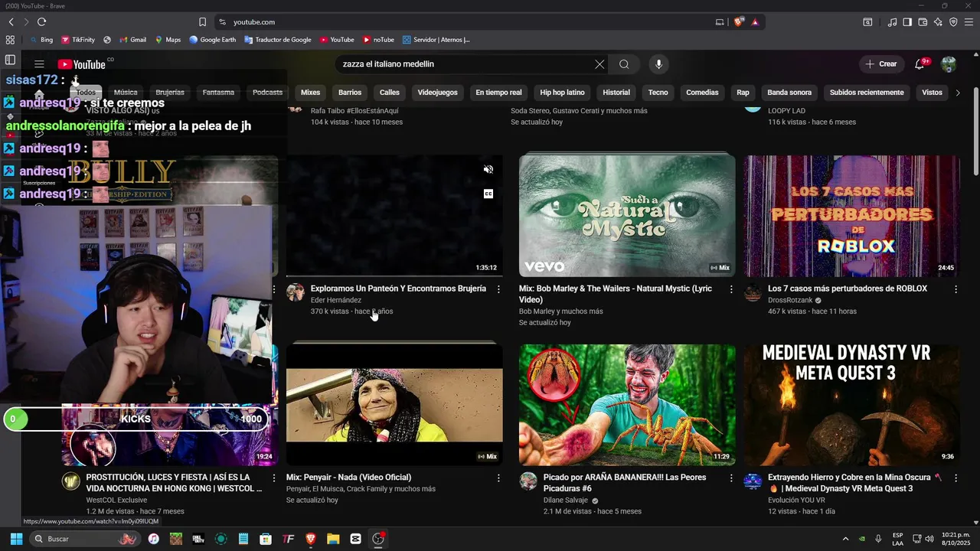Show more filter chips with the right arrow
This screenshot has height=551, width=980.
point(957,93)
